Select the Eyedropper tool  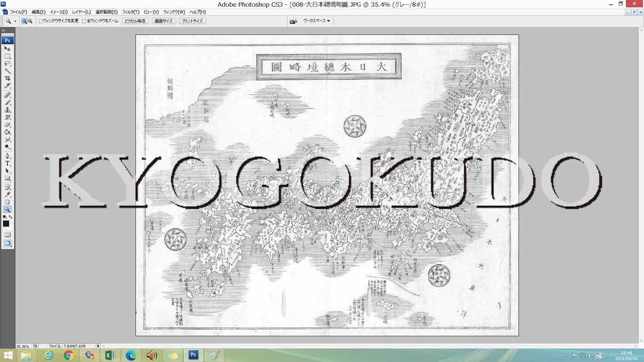7,194
